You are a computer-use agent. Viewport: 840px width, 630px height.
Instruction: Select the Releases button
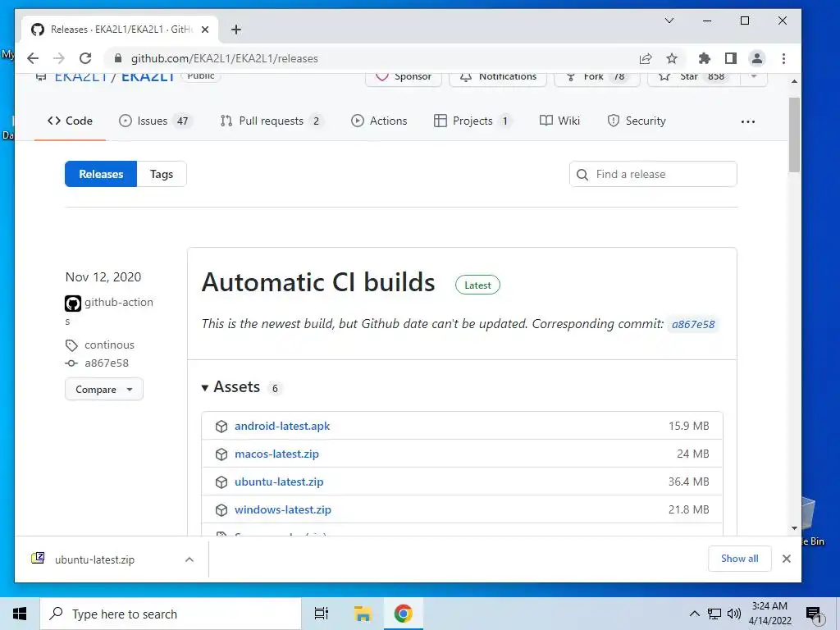point(101,174)
